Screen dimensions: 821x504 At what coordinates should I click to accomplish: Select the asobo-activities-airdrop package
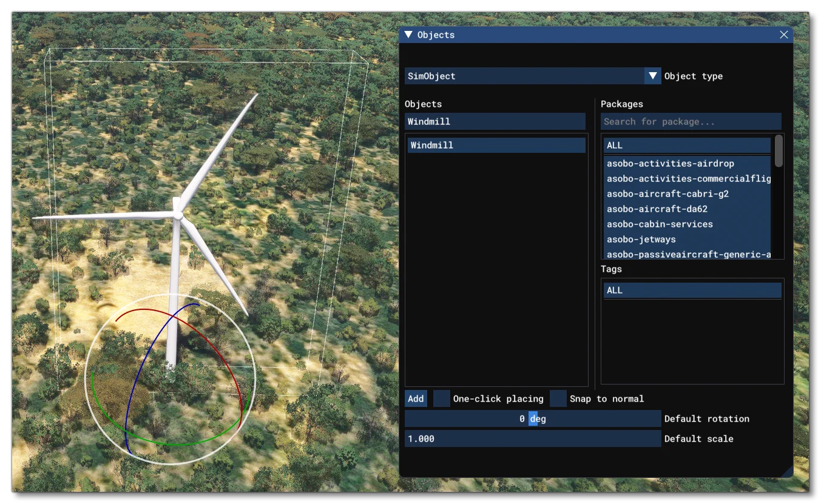click(687, 164)
